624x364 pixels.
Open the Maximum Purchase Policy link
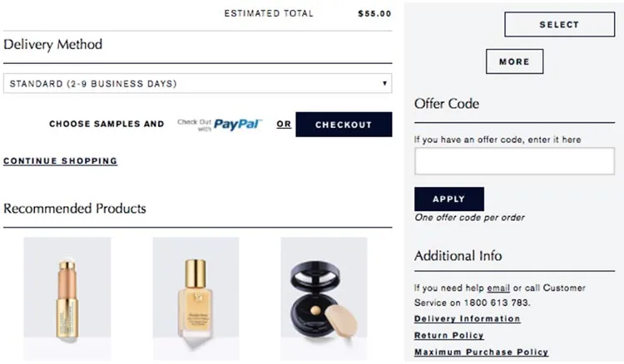point(481,352)
